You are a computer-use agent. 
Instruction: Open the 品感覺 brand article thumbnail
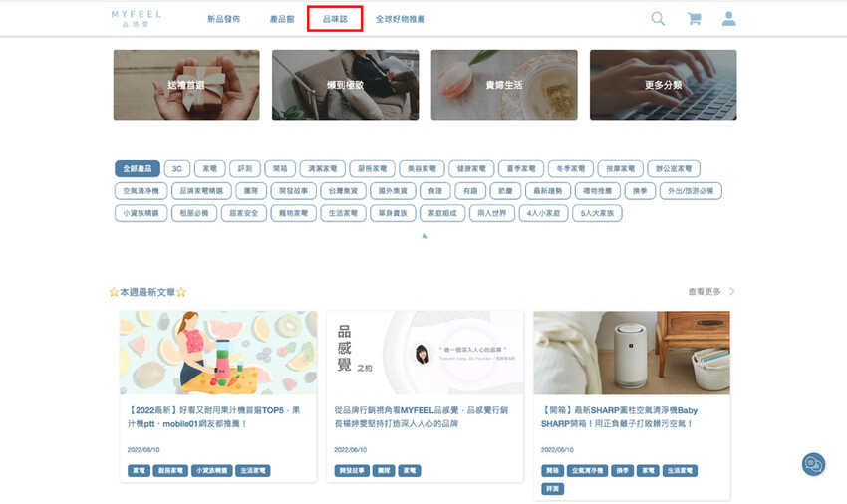tap(425, 353)
